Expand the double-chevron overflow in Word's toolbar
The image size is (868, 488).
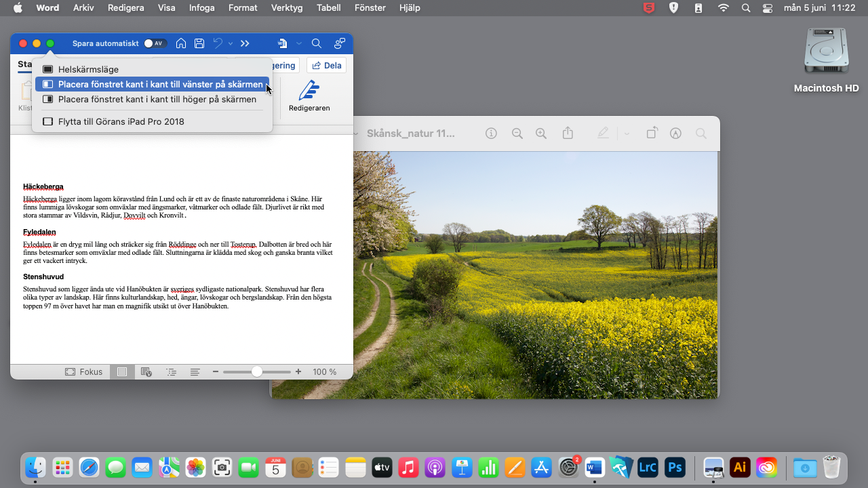click(x=245, y=43)
